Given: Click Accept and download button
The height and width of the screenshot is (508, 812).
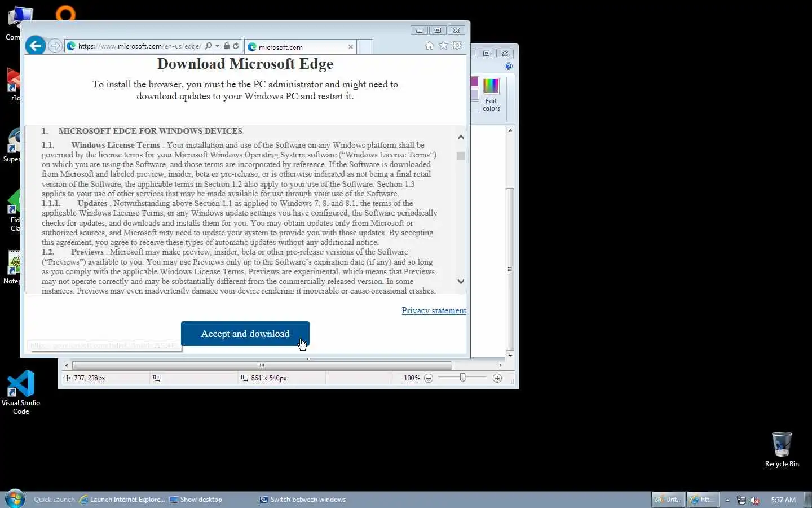Looking at the screenshot, I should 245,334.
